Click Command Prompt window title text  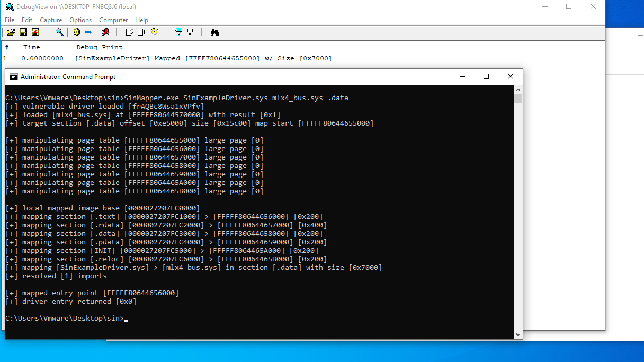pyautogui.click(x=68, y=77)
